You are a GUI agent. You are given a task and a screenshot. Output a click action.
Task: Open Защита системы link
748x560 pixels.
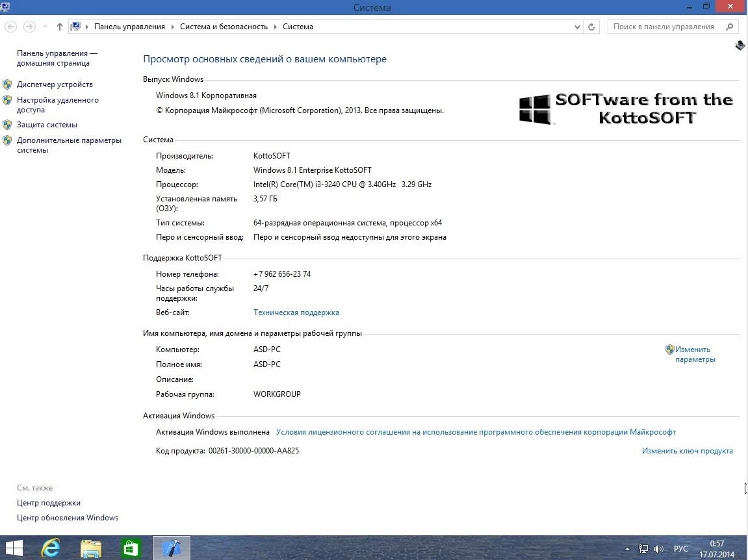(47, 125)
